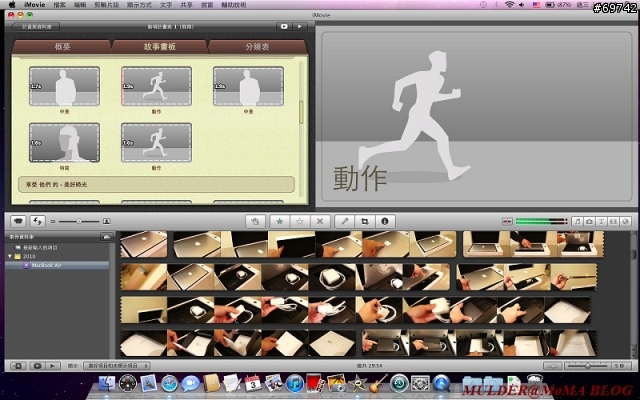Click the large 動作 preview viewer
The width and height of the screenshot is (640, 400).
pyautogui.click(x=476, y=116)
